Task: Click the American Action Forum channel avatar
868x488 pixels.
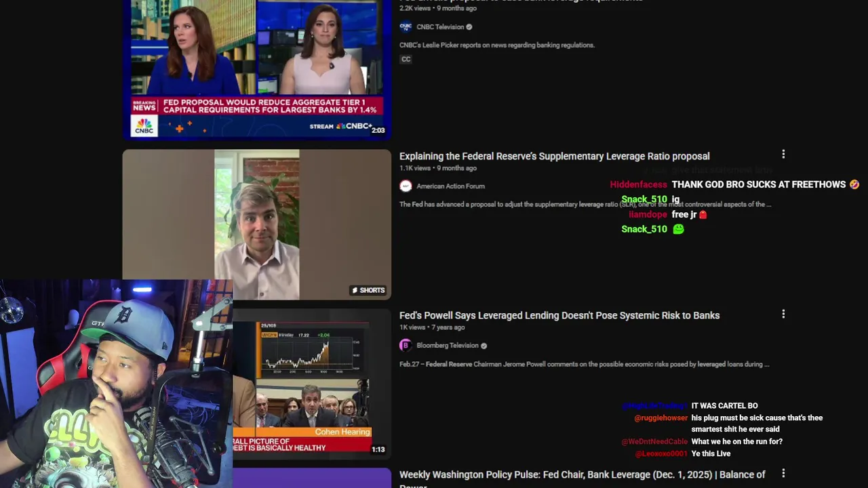Action: click(406, 186)
